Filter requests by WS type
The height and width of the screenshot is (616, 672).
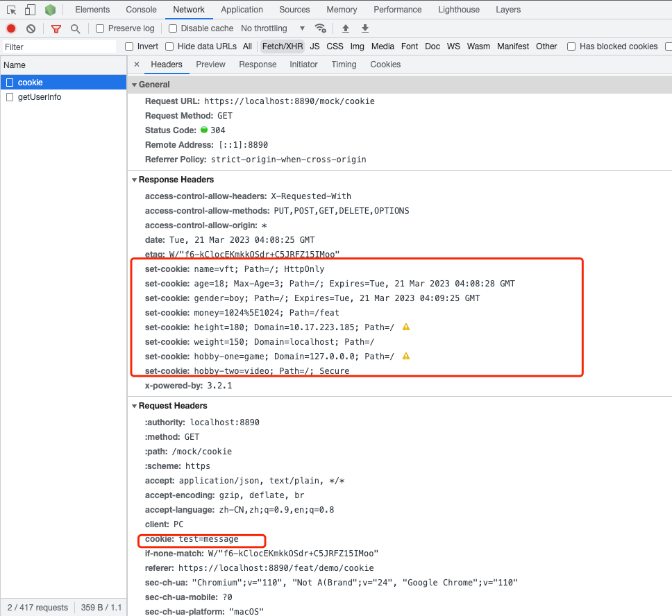[453, 46]
